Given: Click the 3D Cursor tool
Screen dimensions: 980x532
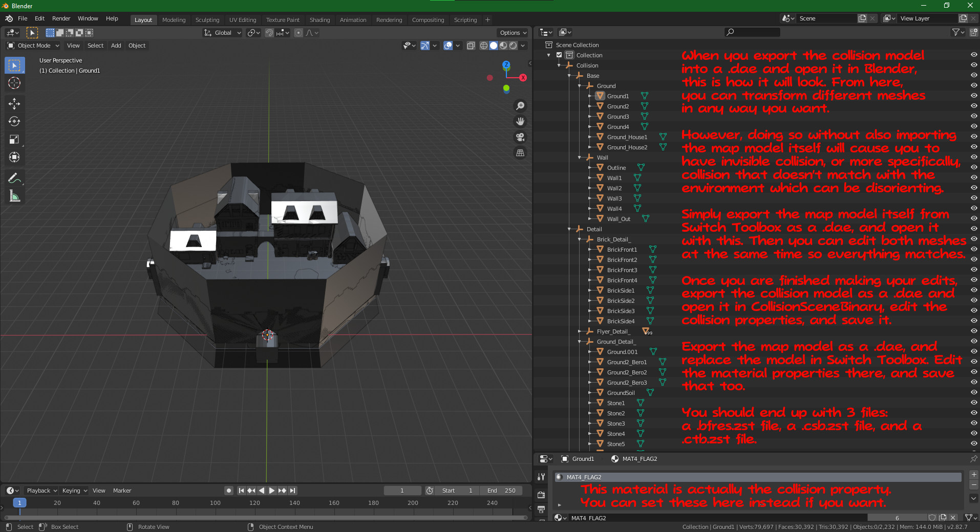Looking at the screenshot, I should [x=14, y=83].
